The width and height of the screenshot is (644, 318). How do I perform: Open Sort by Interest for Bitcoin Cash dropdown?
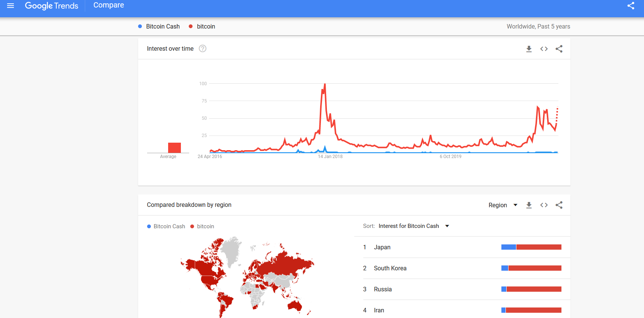coord(414,226)
